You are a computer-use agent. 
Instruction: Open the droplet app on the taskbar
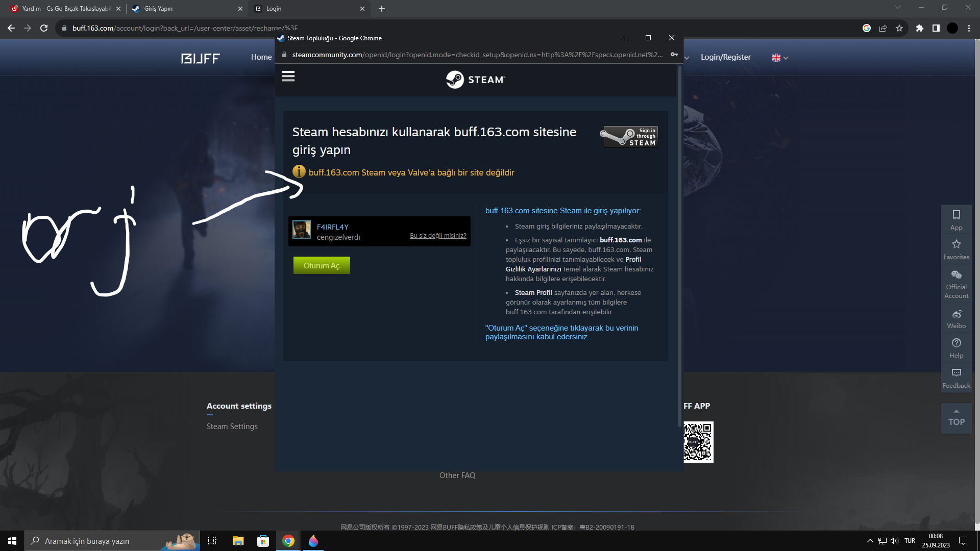pos(313,541)
